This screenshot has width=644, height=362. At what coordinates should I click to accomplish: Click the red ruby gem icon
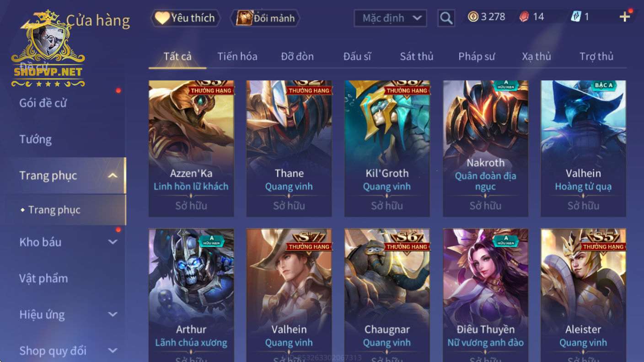[x=524, y=17]
